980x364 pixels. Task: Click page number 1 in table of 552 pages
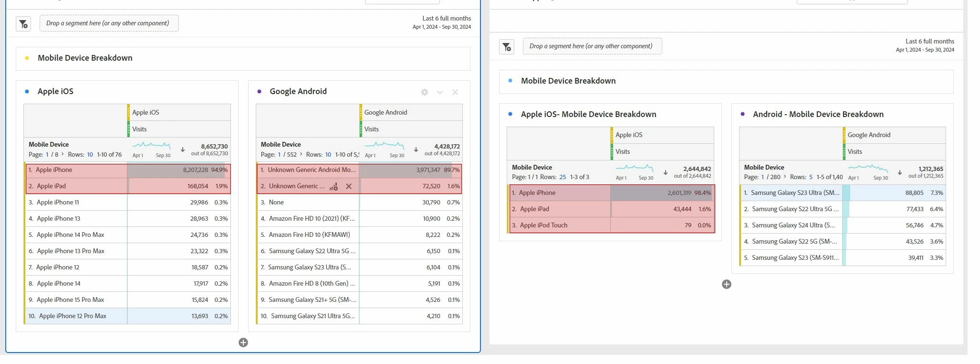click(x=279, y=154)
